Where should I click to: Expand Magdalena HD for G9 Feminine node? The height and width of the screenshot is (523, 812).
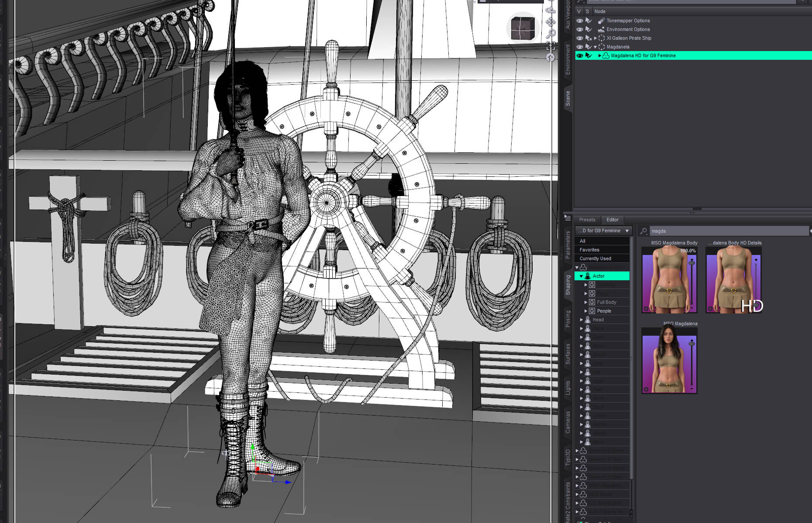coord(600,55)
